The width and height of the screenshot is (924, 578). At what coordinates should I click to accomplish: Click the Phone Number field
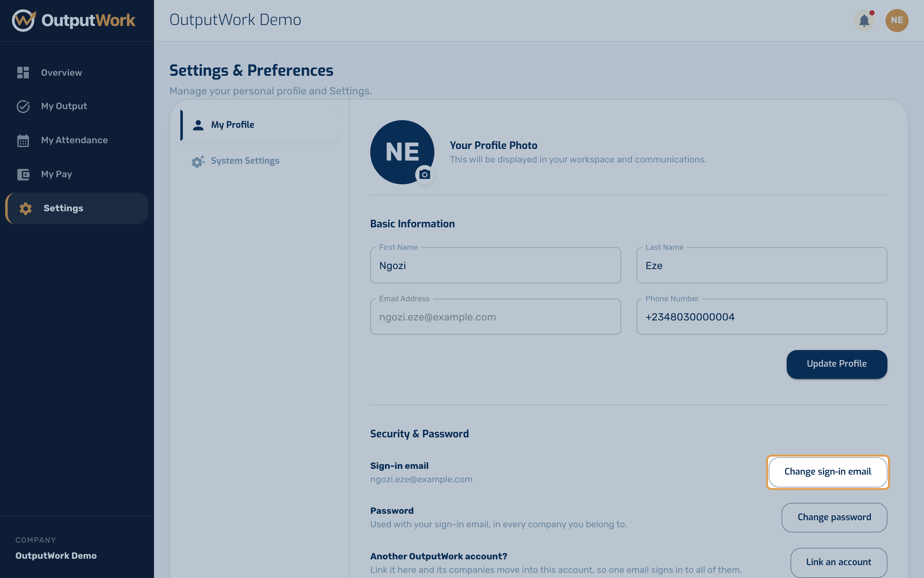click(x=762, y=317)
